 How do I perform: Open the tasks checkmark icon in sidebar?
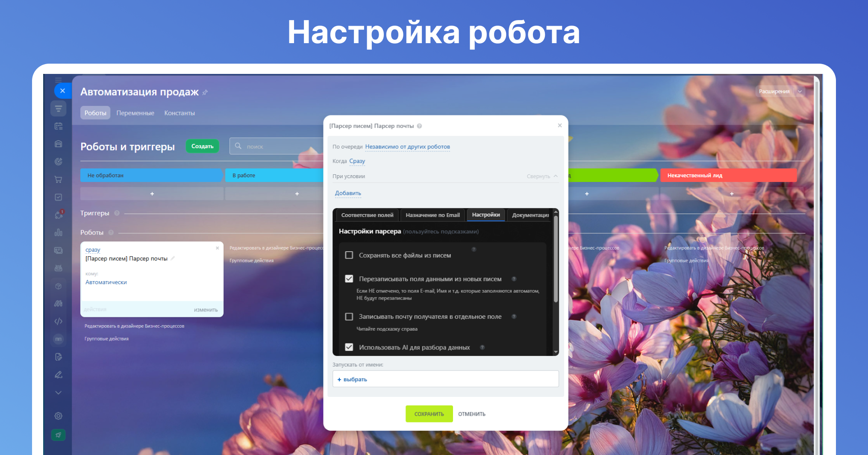tap(59, 197)
